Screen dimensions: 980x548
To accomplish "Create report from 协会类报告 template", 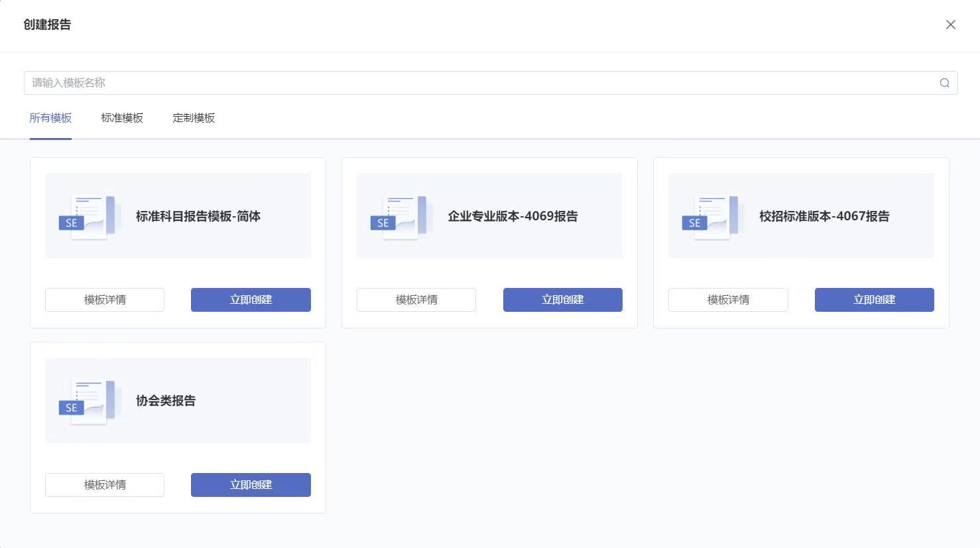I will (x=251, y=485).
